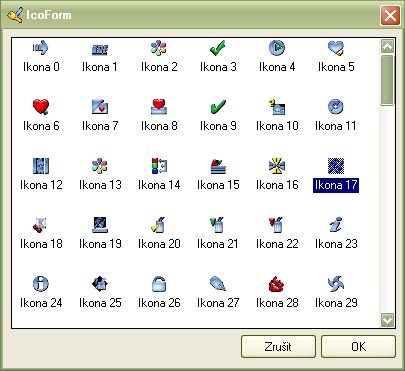Choose the blue pinwheel icon above Ikona 29
This screenshot has width=405, height=371.
[x=336, y=284]
